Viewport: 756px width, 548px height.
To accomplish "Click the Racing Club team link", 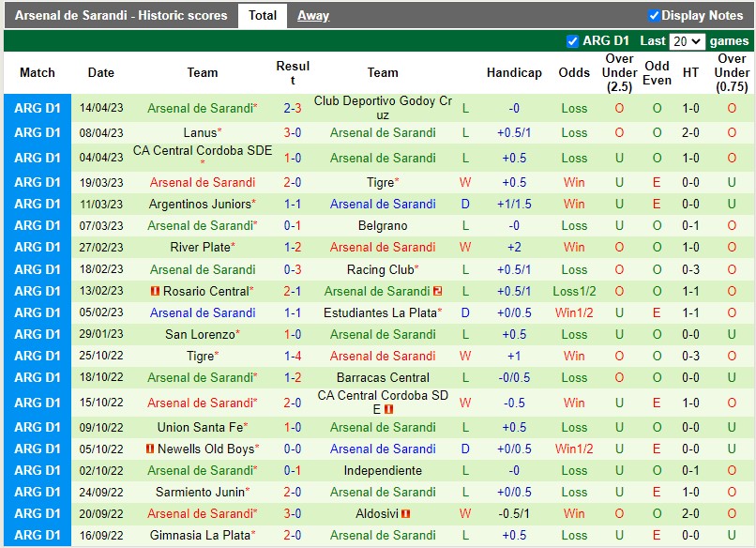I will coord(379,269).
